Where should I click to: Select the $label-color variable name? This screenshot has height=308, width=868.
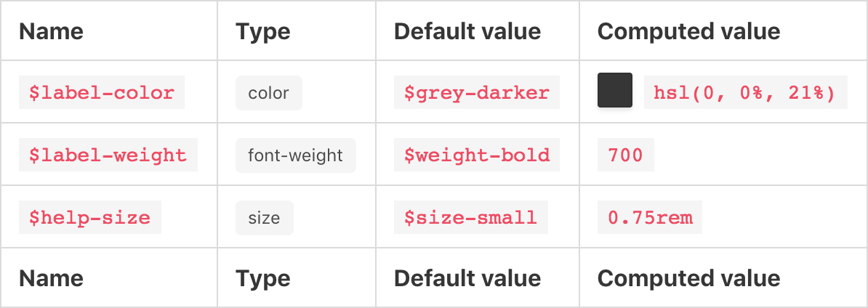point(102,93)
